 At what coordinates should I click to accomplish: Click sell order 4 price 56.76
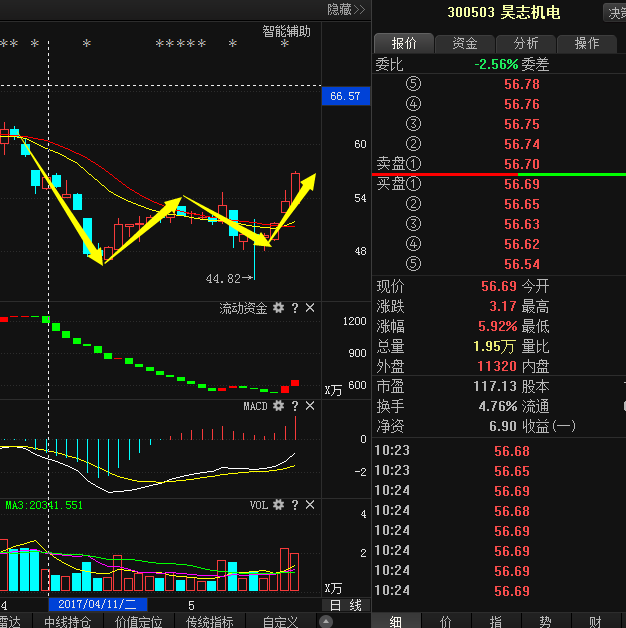[521, 104]
